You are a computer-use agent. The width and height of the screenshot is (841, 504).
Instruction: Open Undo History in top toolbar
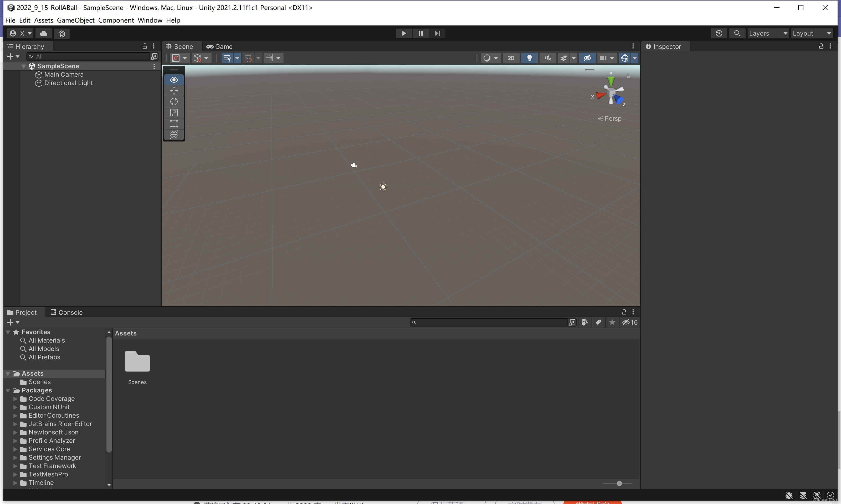point(719,33)
